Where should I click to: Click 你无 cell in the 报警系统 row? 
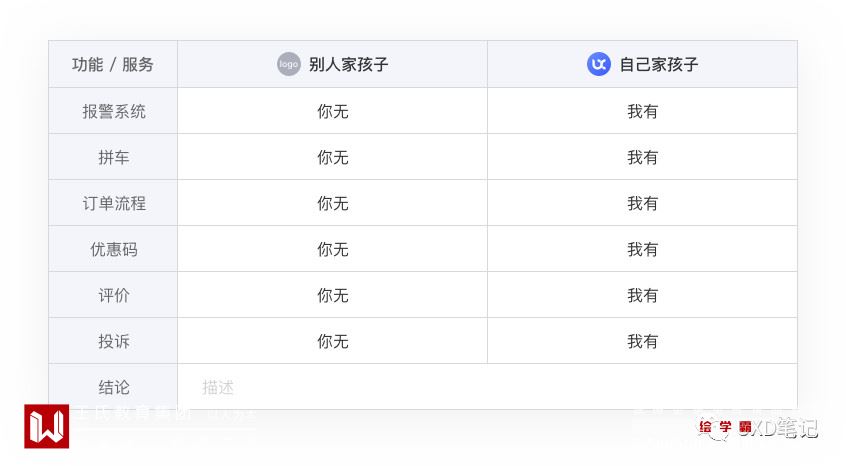tap(333, 111)
